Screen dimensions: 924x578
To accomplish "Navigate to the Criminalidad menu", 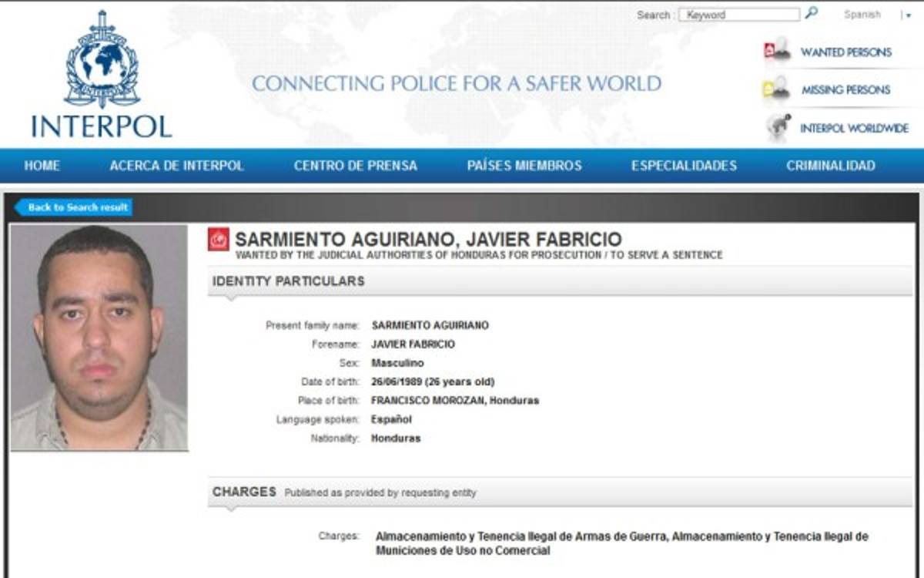I will point(830,166).
